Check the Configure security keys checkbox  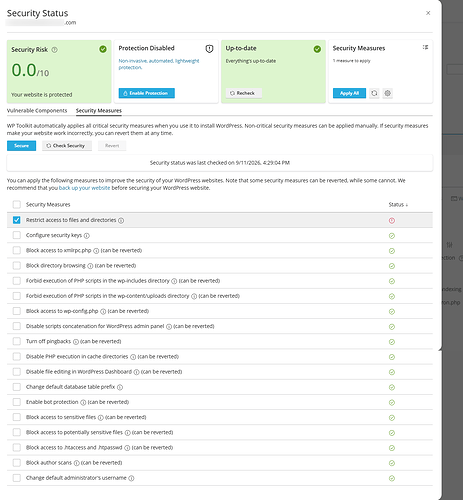[x=17, y=235]
